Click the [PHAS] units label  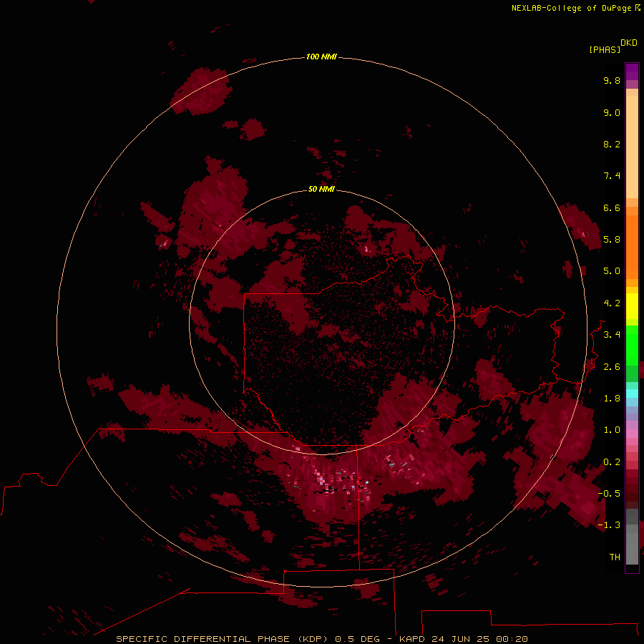tap(605, 49)
